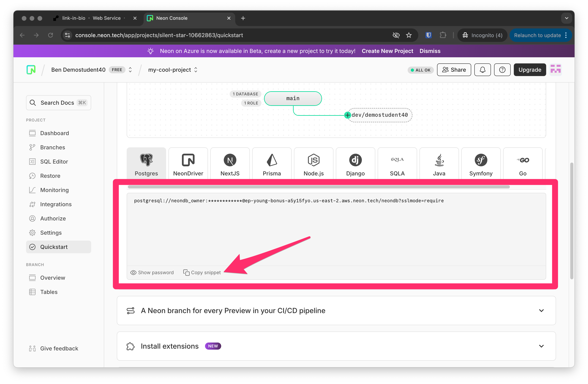
Task: Copy the connection string snippet
Action: point(202,272)
